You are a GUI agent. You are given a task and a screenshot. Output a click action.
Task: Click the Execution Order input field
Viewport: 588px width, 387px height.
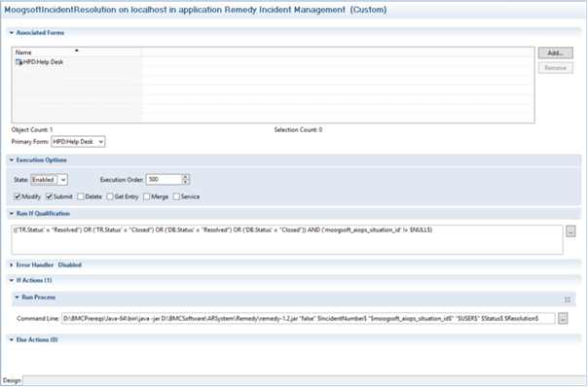coord(164,180)
